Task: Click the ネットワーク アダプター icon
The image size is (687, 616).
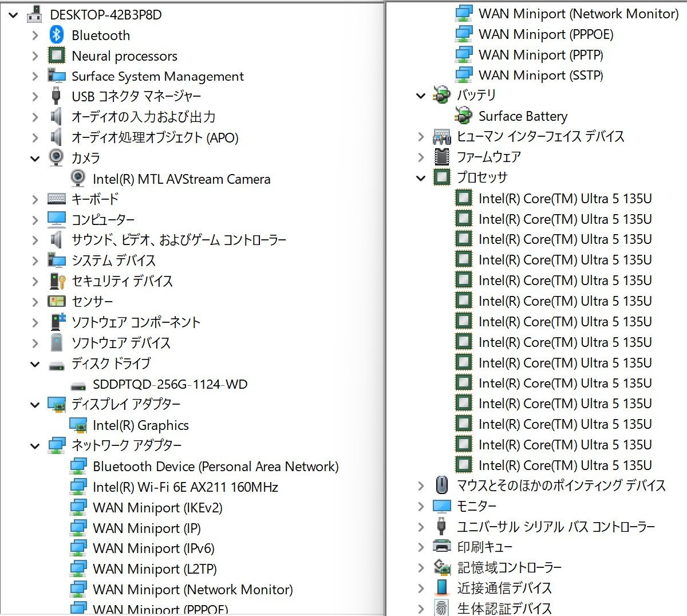Action: (56, 445)
